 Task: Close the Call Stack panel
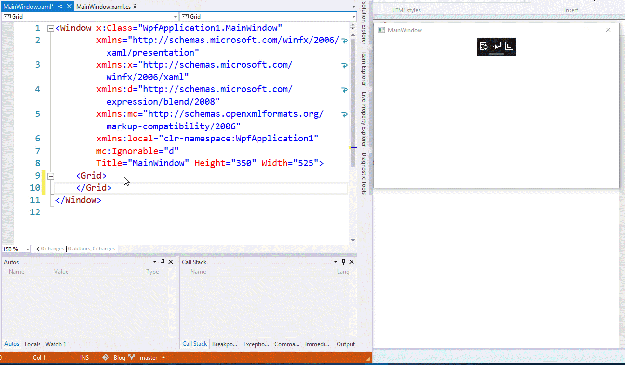(x=352, y=262)
